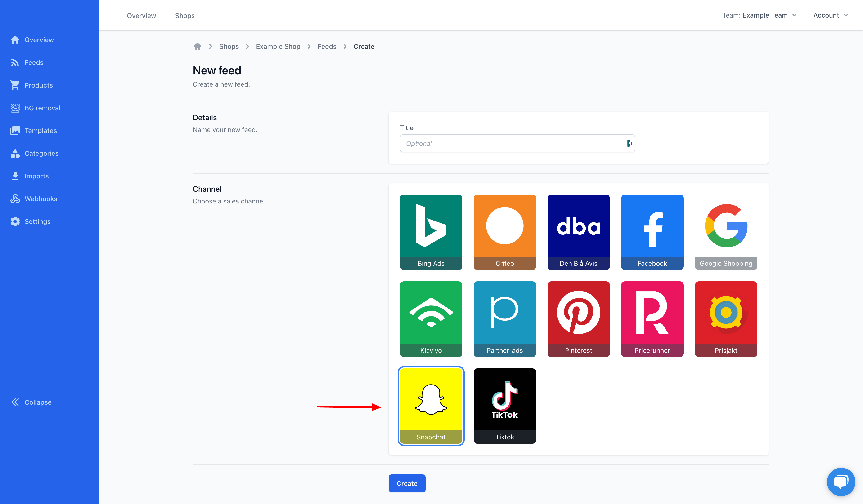Viewport: 863px width, 504px height.
Task: Focus the Title input field
Action: [x=517, y=143]
